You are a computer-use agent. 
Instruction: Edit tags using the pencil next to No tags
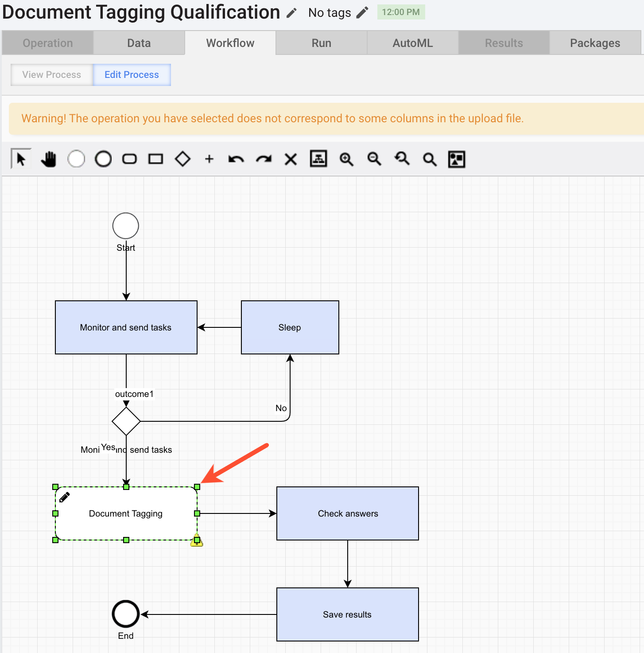362,12
